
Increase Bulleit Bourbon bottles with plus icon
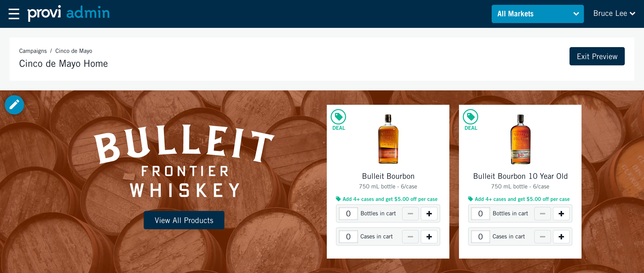(429, 213)
